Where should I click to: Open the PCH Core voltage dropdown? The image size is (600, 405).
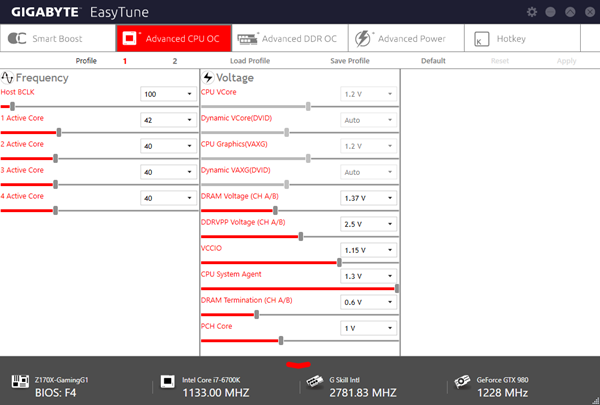[x=368, y=328]
